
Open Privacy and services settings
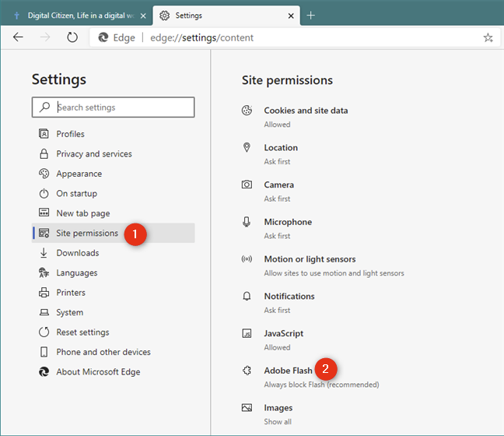coord(94,154)
